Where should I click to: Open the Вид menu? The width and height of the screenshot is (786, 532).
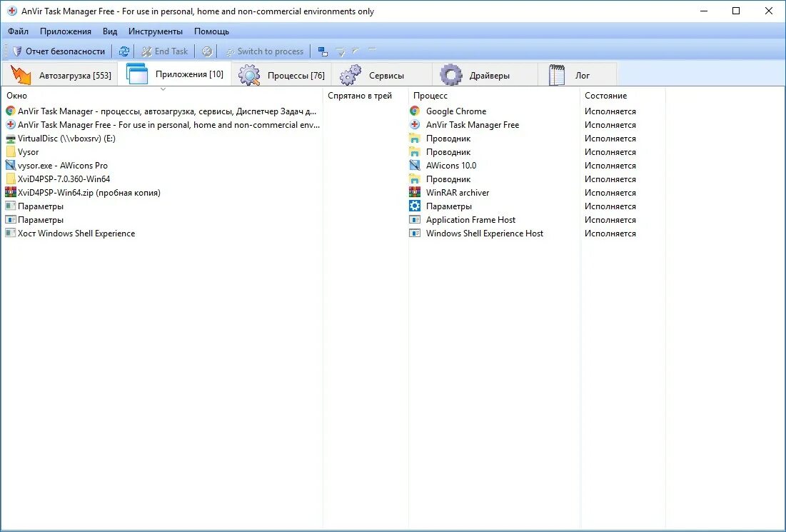(110, 31)
